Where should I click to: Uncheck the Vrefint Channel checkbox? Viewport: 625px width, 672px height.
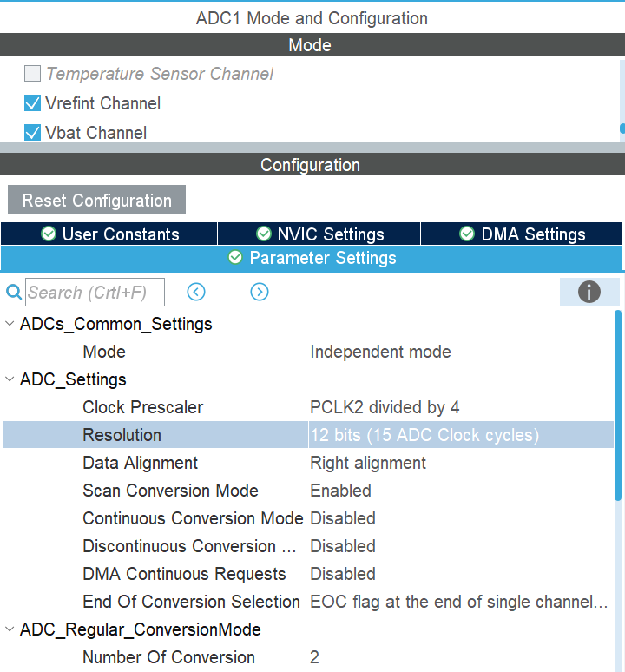click(x=32, y=103)
